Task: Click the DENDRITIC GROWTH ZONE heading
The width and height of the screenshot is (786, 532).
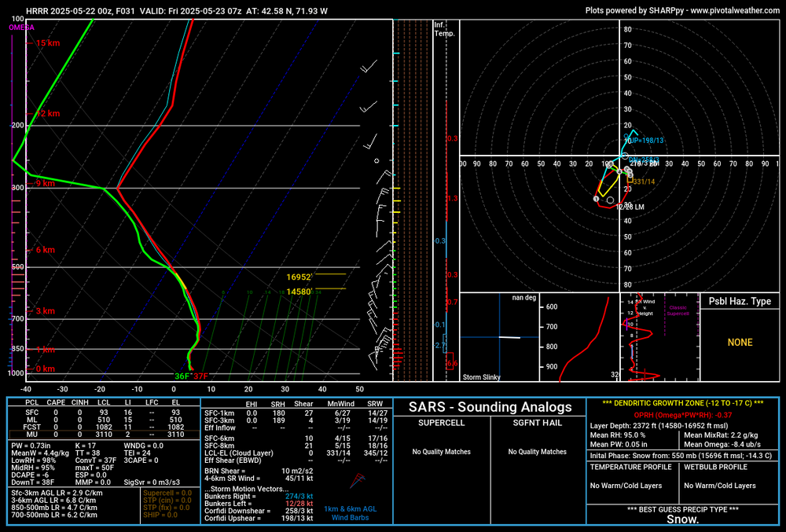Action: [683, 403]
